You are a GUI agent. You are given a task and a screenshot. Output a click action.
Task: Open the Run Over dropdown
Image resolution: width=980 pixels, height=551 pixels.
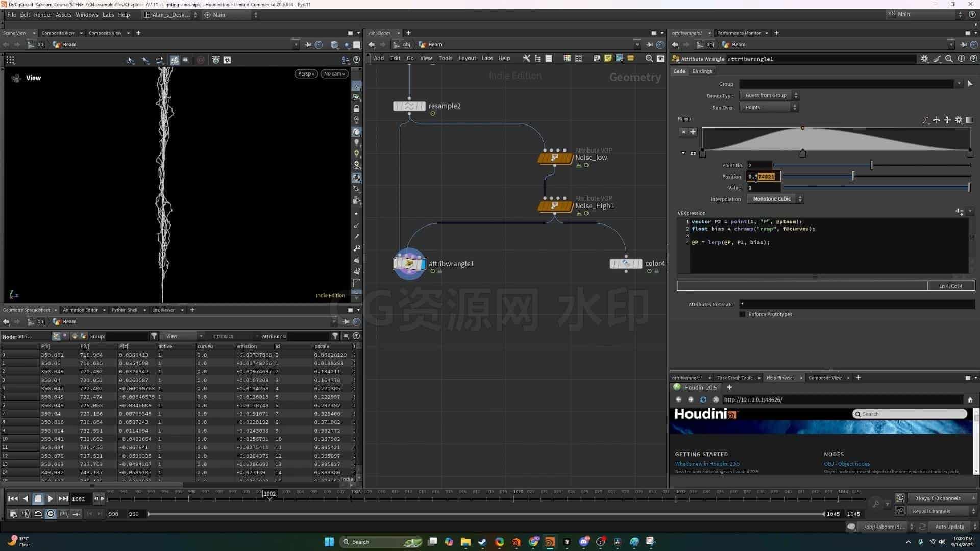tap(769, 108)
